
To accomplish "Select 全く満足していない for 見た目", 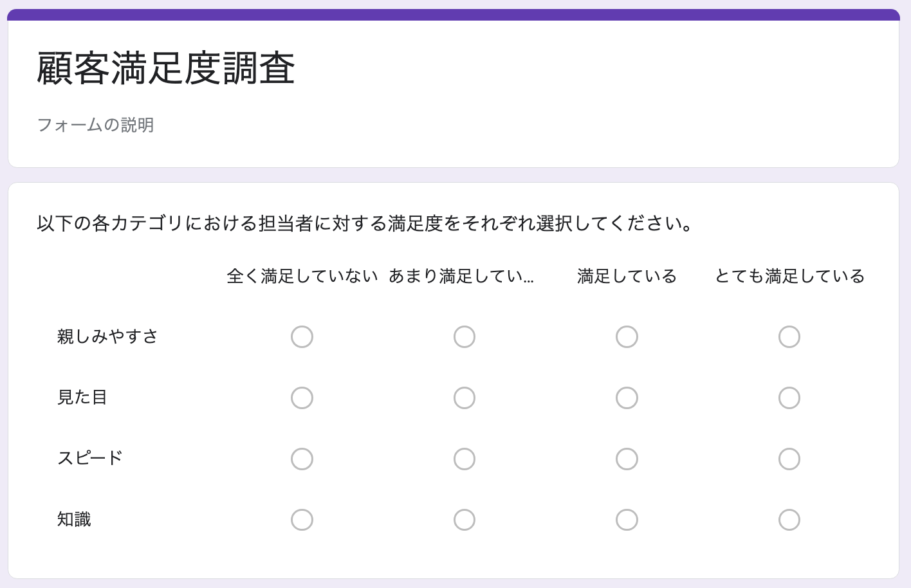I will tap(302, 398).
